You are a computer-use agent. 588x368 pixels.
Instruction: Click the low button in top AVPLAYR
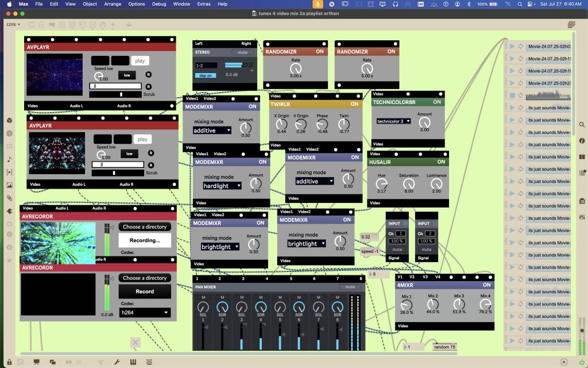(x=127, y=75)
